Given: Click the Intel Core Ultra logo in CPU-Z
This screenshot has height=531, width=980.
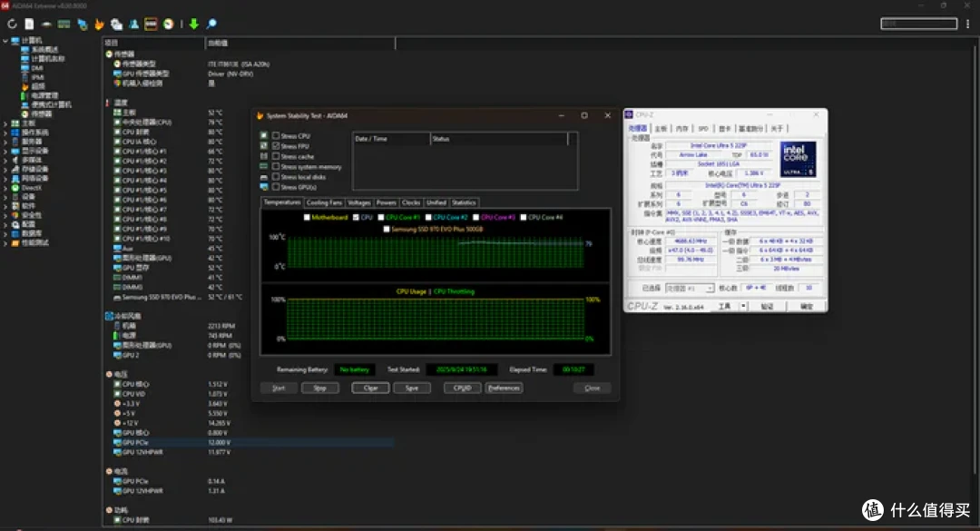Looking at the screenshot, I should [798, 159].
